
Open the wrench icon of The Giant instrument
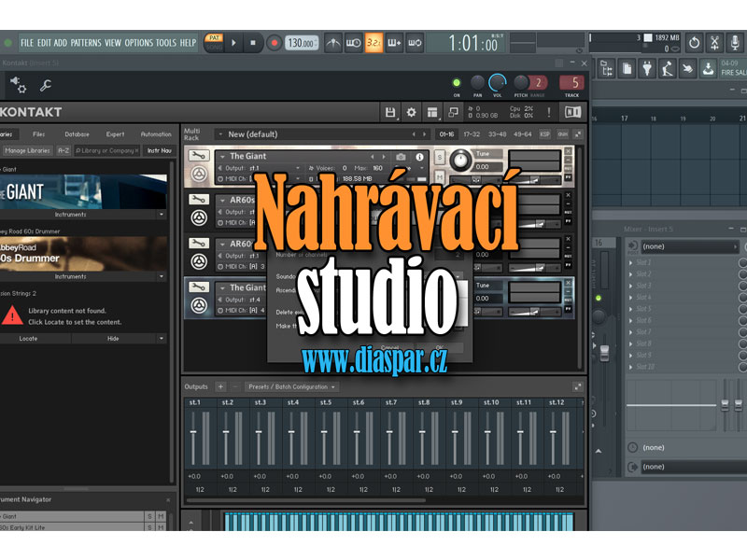click(198, 157)
